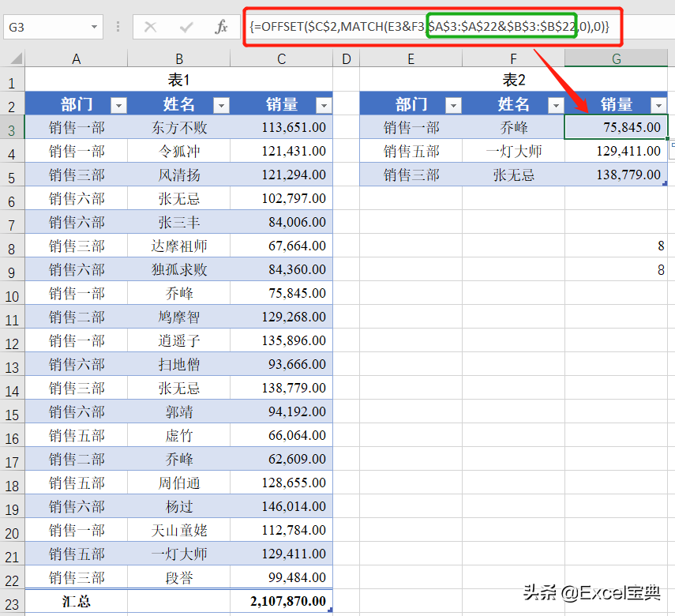Select cell with 逍遥子
Viewport: 675px width, 616px height.
click(179, 340)
